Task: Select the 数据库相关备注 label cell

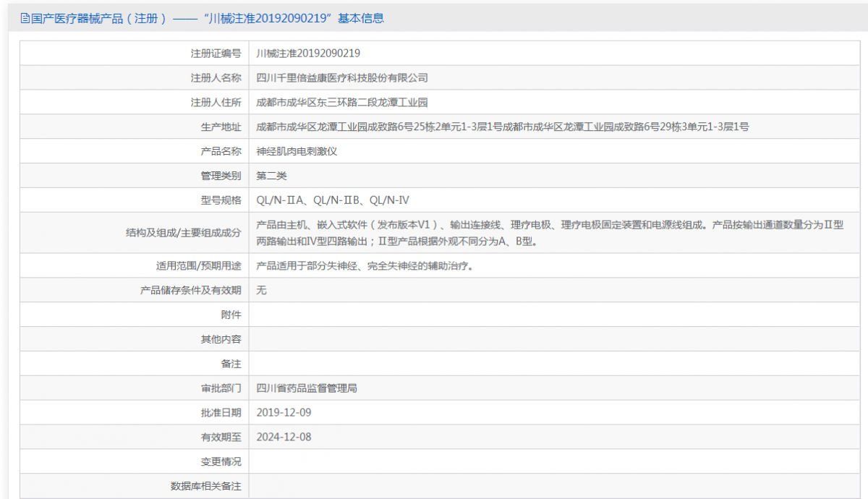Action: click(135, 486)
